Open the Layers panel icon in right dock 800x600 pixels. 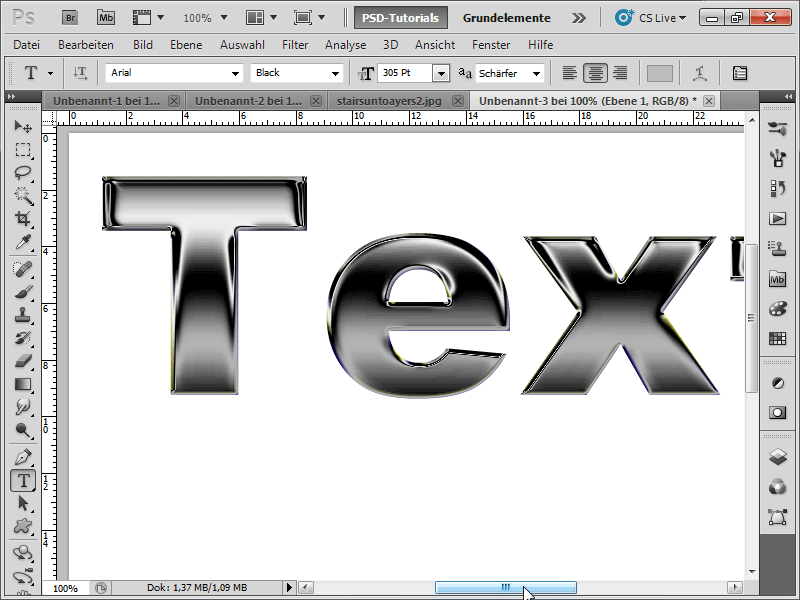coord(777,457)
